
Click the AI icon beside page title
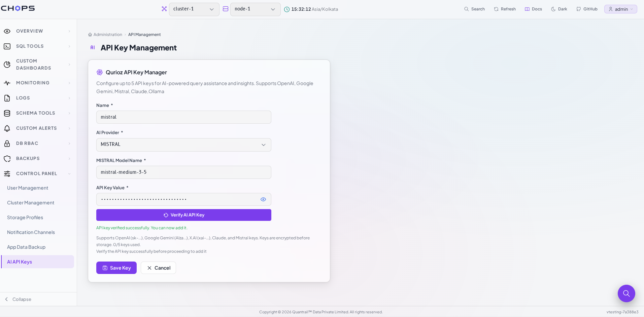pos(93,48)
